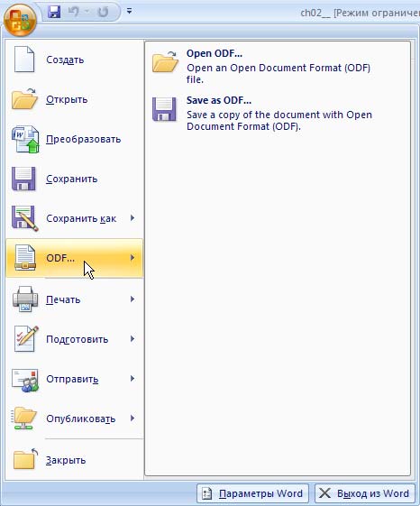The image size is (420, 506).
Task: Select the Сохранить как menu entry
Action: (x=75, y=218)
